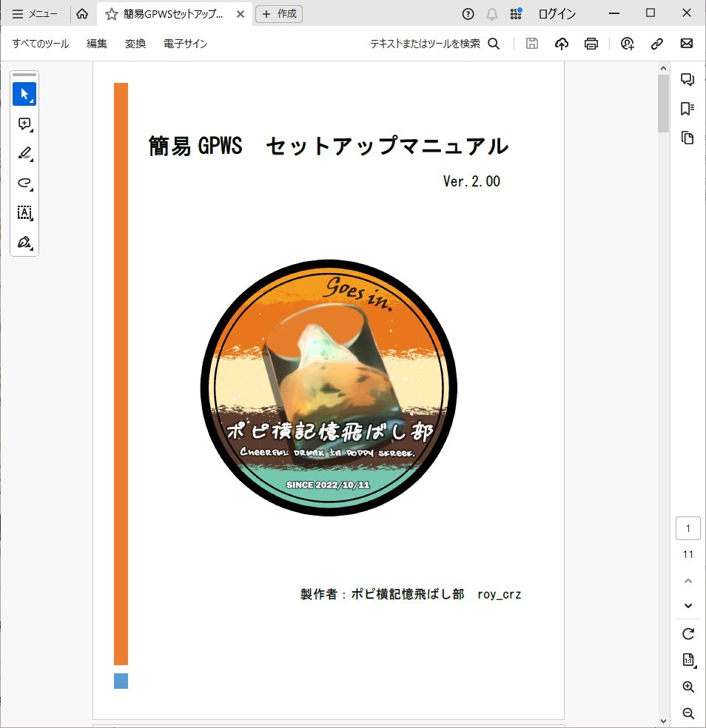Choose the text box tool

pyautogui.click(x=24, y=212)
